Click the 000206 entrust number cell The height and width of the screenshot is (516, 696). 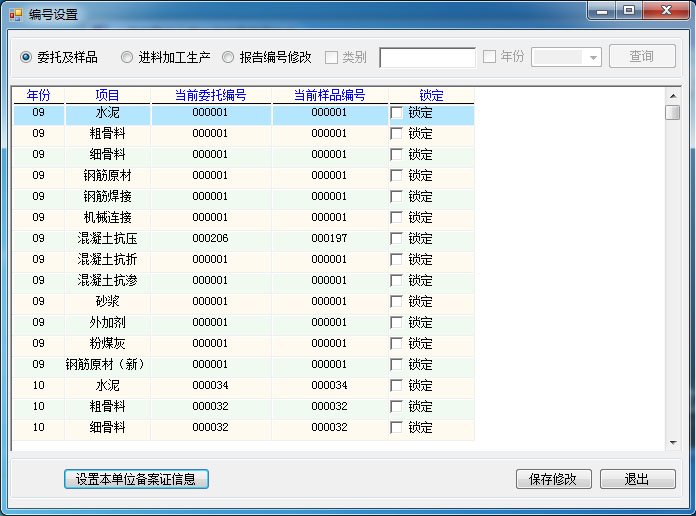click(210, 239)
